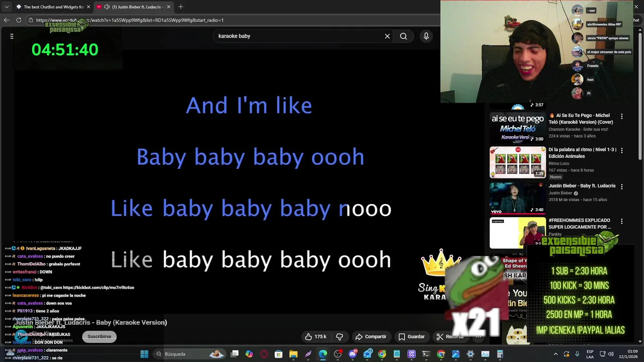Screen dimensions: 644x362
Task: Dislike the karaoke video
Action: click(340, 336)
